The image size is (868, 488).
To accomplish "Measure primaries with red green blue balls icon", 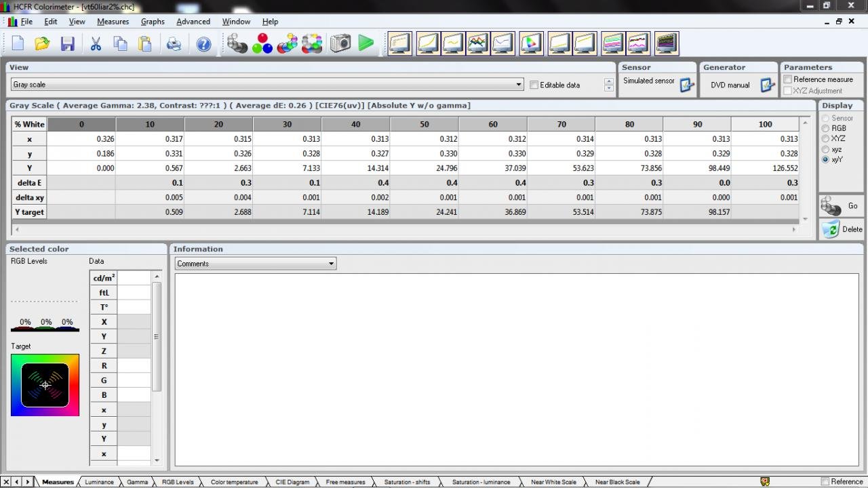I will [x=262, y=44].
